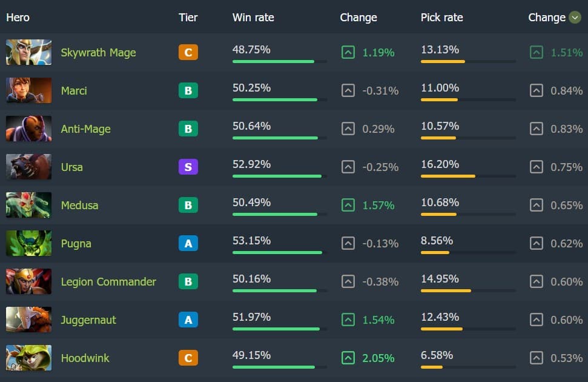This screenshot has height=382, width=588.
Task: Click Skywrath Mage's C tier badge
Action: point(187,52)
